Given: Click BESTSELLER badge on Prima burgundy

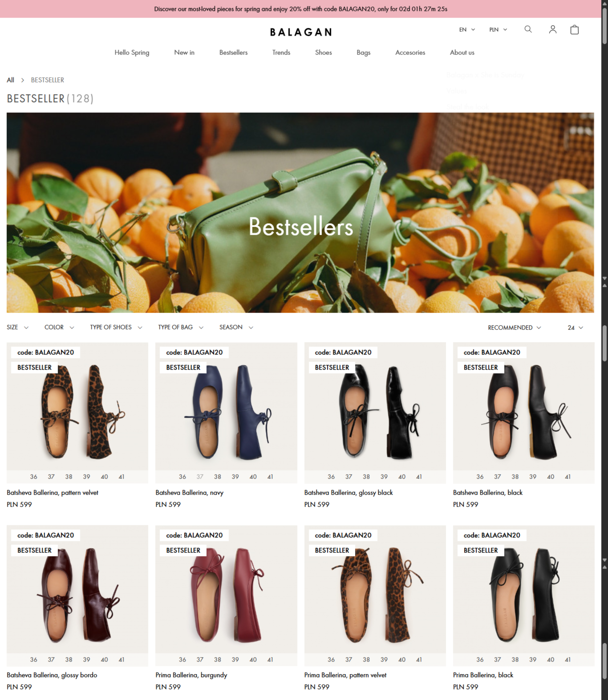Looking at the screenshot, I should click(183, 550).
